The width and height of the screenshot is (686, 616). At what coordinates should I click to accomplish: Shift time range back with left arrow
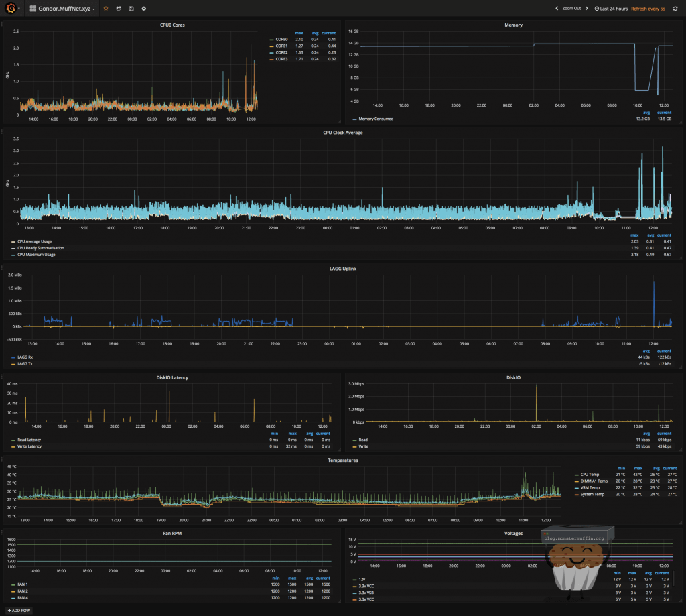pos(556,9)
